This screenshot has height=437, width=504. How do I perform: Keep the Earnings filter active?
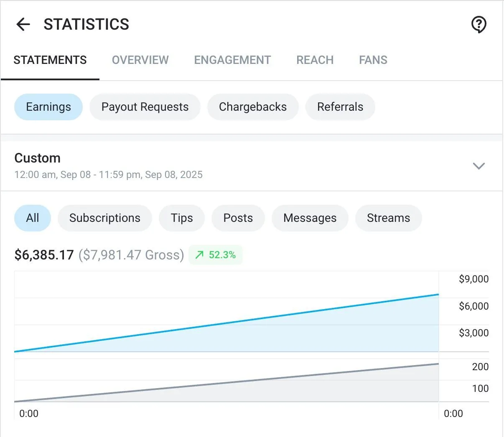pyautogui.click(x=48, y=107)
